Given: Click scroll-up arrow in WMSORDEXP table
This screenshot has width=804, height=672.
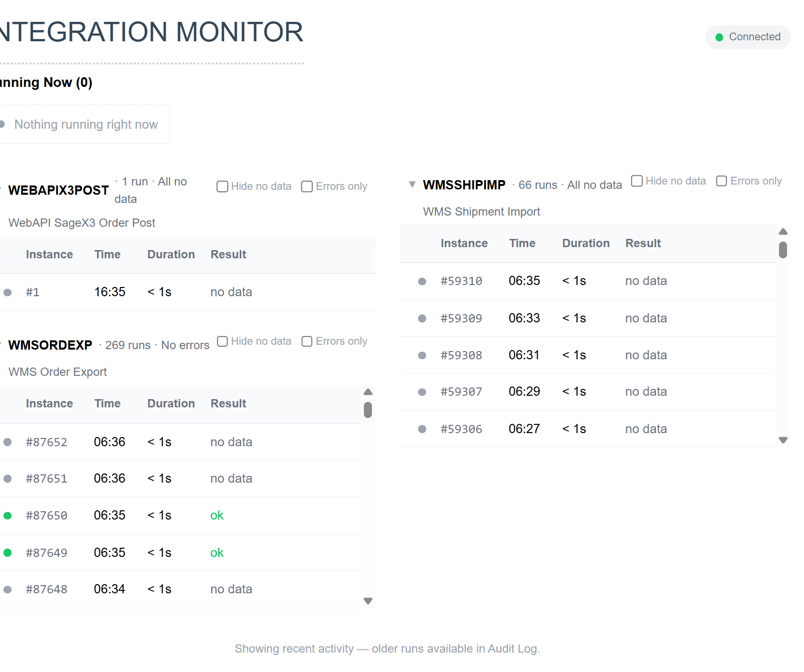Looking at the screenshot, I should coord(368,392).
